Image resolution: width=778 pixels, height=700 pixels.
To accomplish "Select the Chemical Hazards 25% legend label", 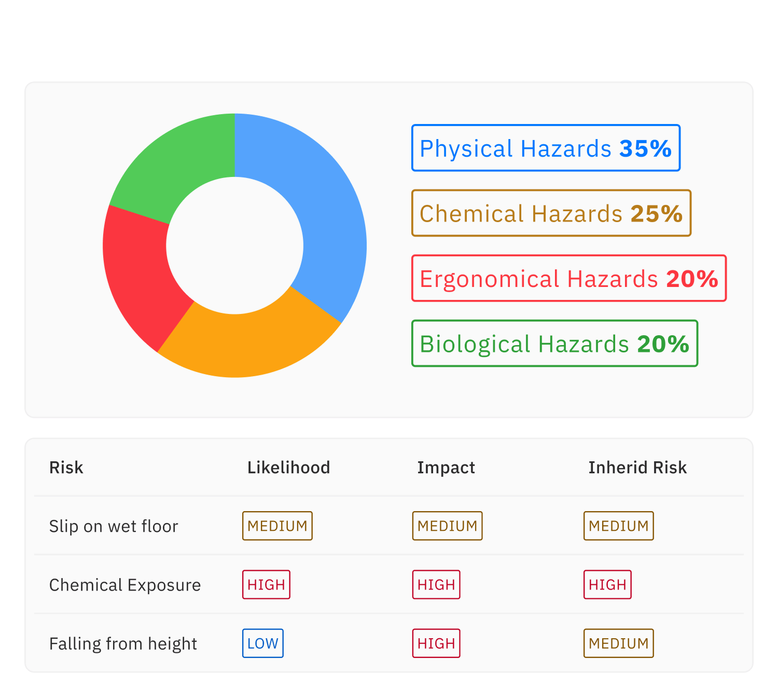I will click(x=551, y=213).
